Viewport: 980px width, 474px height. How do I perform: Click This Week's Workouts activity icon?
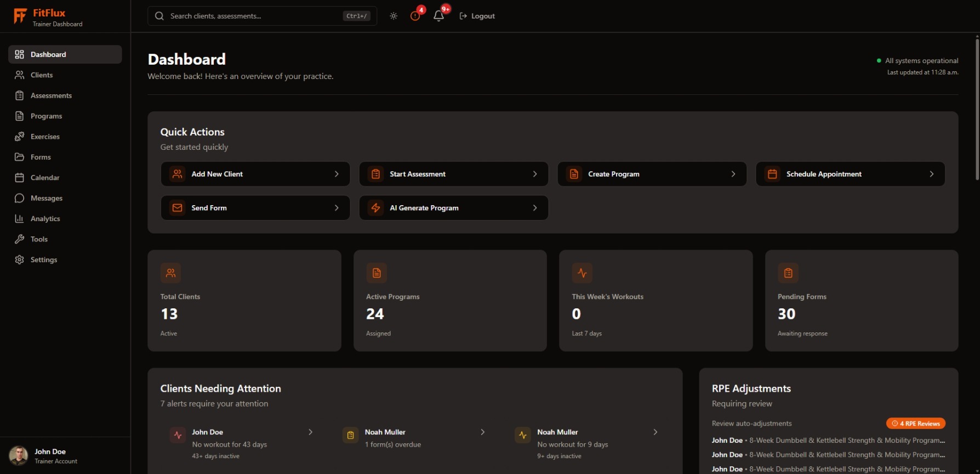pyautogui.click(x=582, y=273)
